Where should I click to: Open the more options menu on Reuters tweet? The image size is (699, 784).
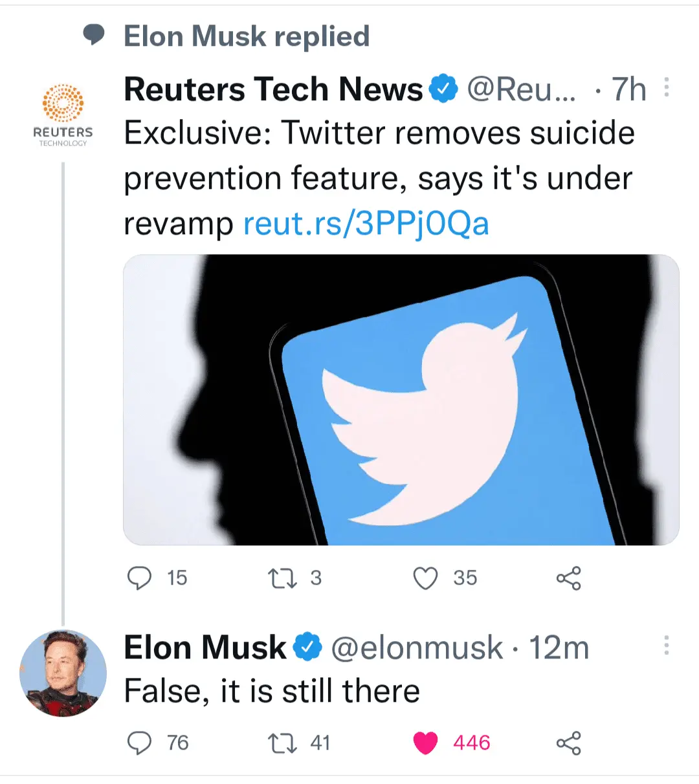[x=667, y=87]
